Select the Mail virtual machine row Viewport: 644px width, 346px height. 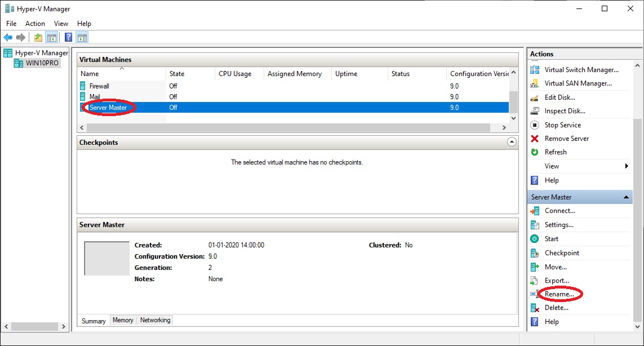tap(293, 96)
